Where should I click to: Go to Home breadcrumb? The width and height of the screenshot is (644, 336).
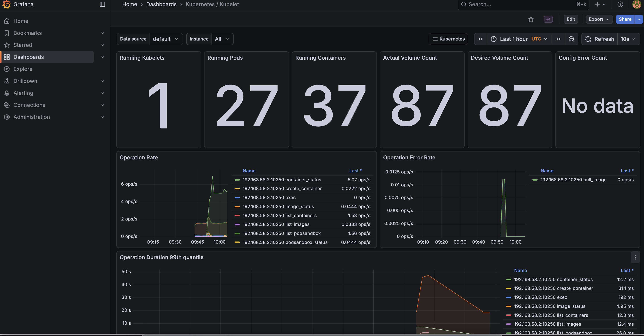coord(129,4)
